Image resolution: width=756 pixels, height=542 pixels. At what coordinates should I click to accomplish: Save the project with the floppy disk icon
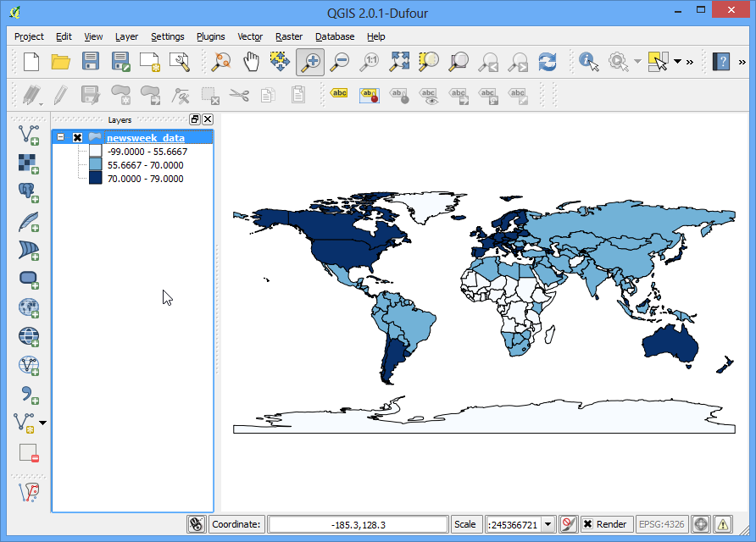tap(91, 62)
